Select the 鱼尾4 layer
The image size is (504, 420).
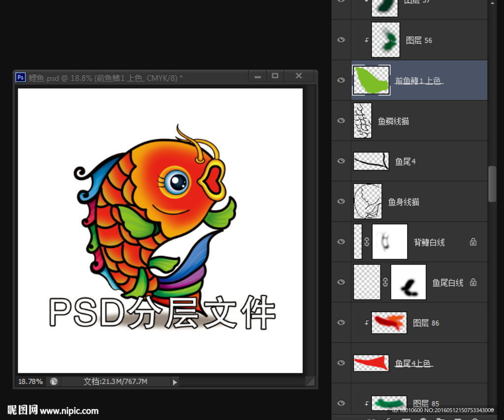[406, 161]
